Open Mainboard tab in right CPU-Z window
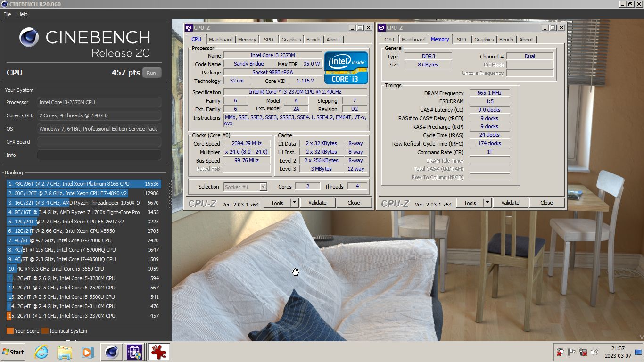Image resolution: width=644 pixels, height=362 pixels. (413, 40)
